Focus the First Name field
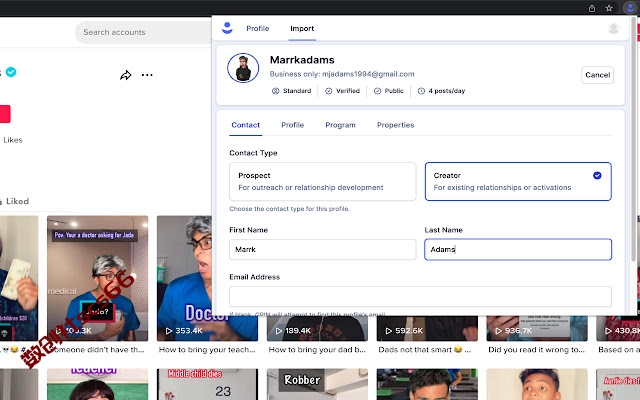This screenshot has width=640, height=400. coord(322,249)
